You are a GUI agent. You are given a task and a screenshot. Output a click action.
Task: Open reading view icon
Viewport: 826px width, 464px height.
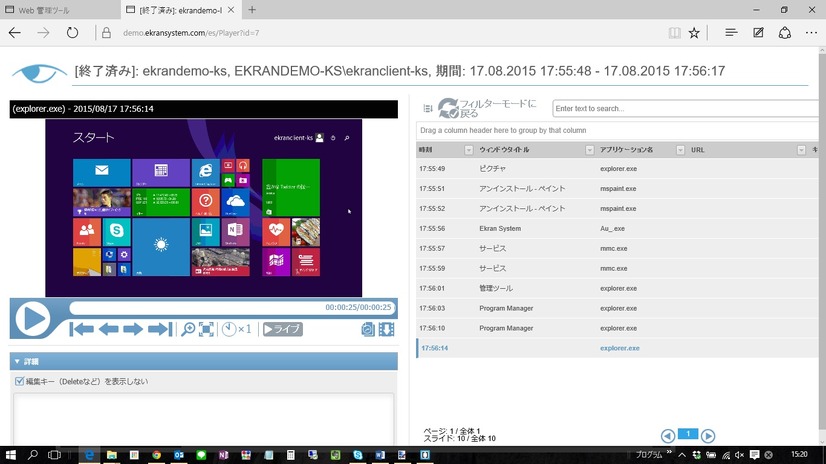pos(674,33)
